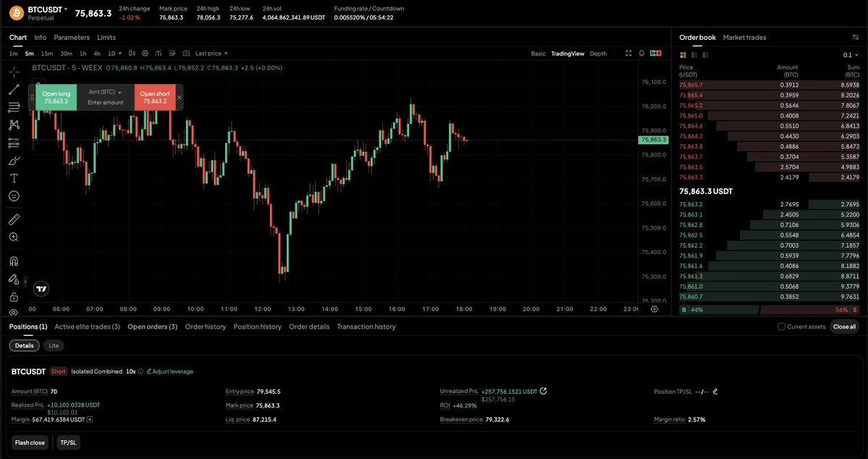Open the emoji icons tool
The height and width of the screenshot is (459, 868).
[14, 196]
